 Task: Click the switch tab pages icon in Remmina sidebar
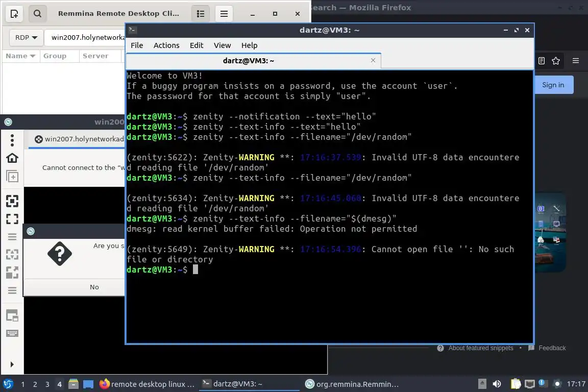coord(12,315)
